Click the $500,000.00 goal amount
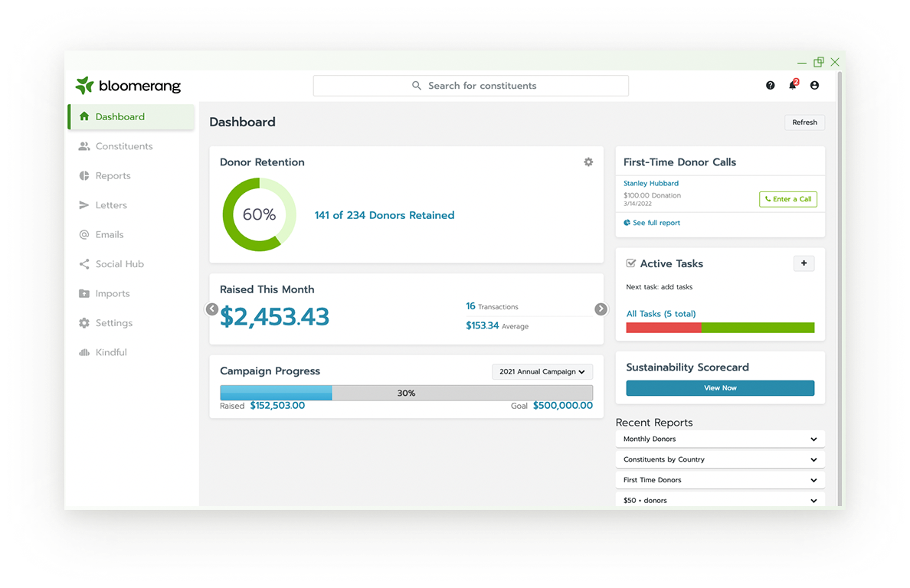 (563, 405)
